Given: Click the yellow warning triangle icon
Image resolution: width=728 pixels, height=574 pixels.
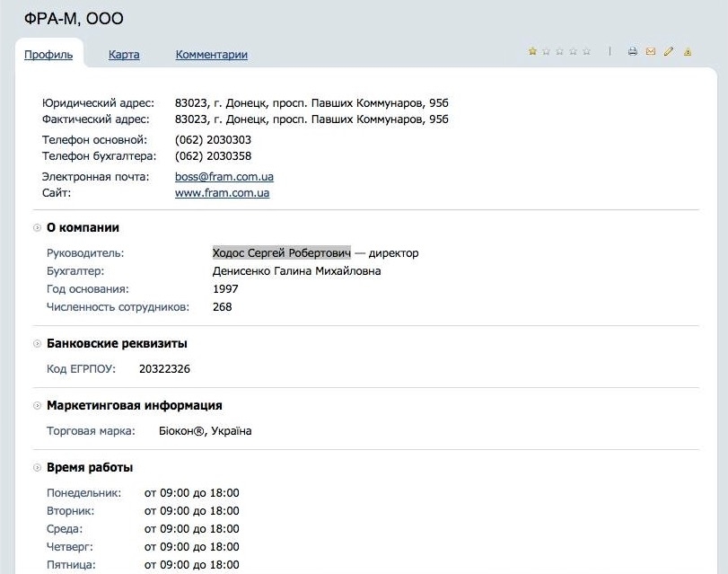Looking at the screenshot, I should [x=688, y=52].
